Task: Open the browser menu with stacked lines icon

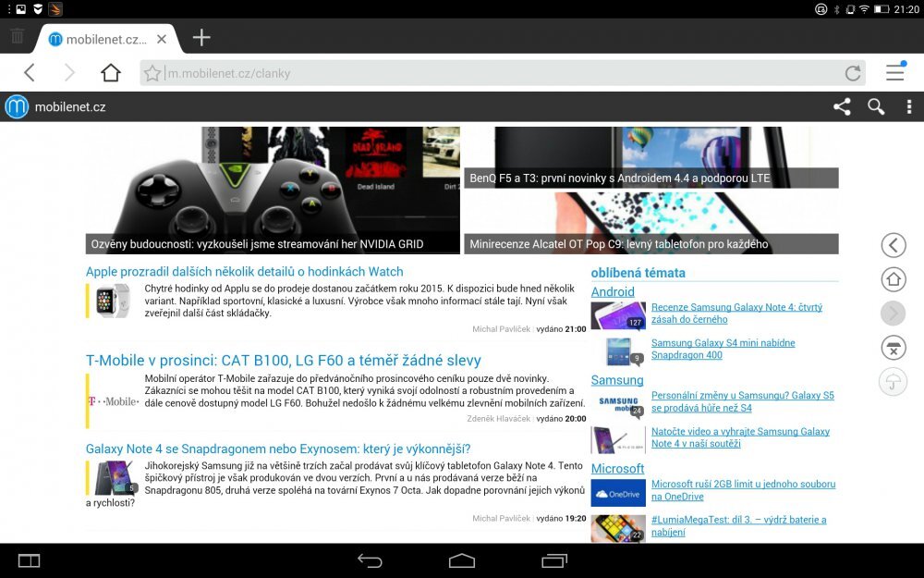Action: point(894,72)
